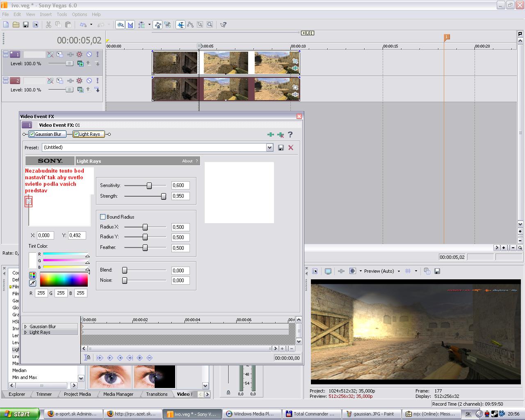Open the Auto Ripple mode dropdown arrow
This screenshot has width=525, height=420.
149,25
